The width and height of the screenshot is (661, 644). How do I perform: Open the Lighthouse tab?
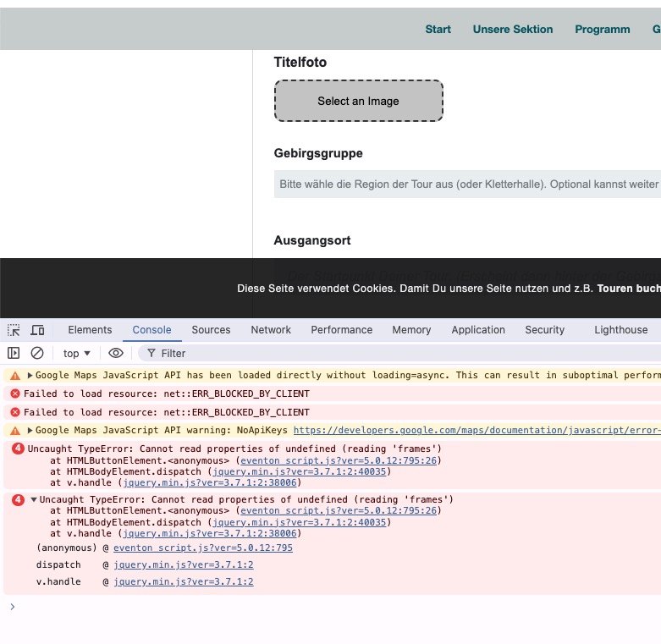click(x=621, y=330)
